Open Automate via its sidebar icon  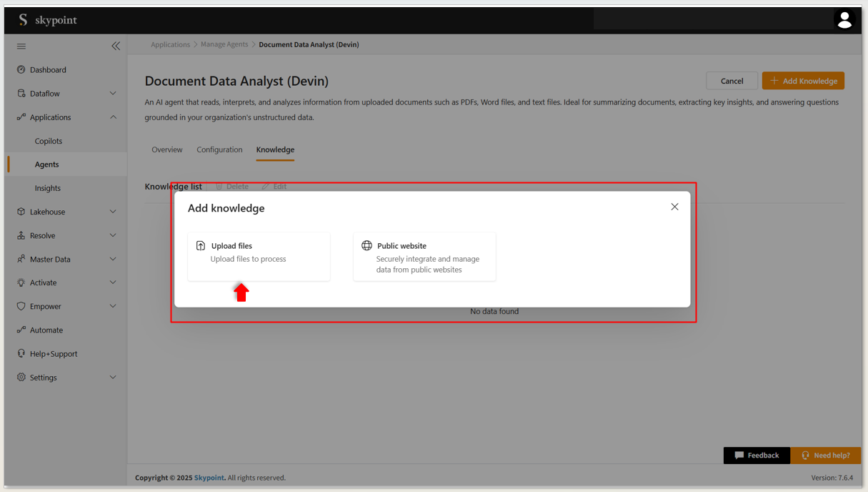[x=21, y=330]
